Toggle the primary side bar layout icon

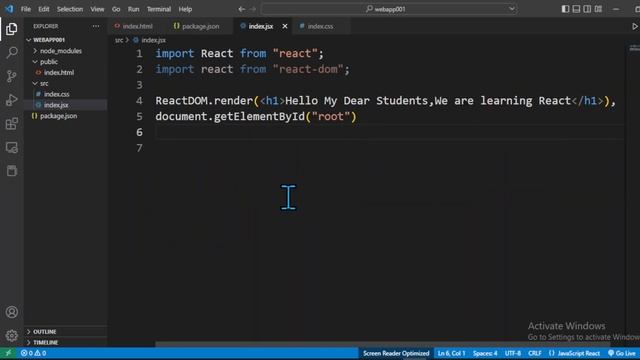click(x=565, y=9)
